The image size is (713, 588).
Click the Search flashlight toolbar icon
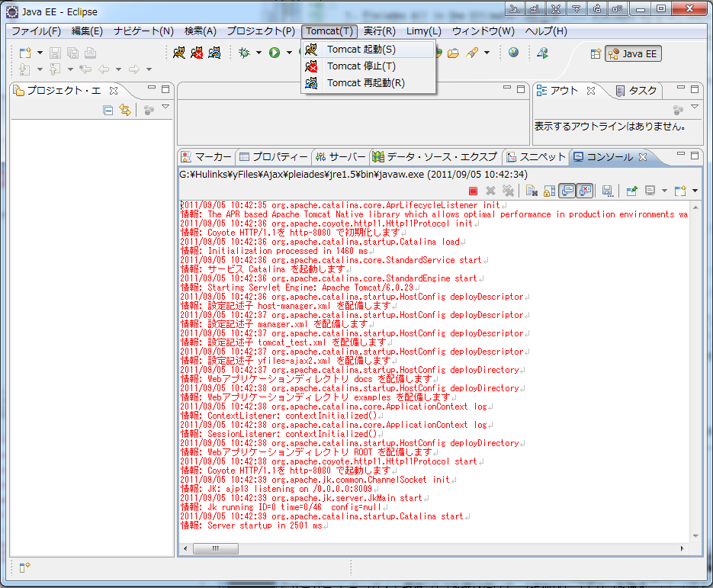[472, 53]
